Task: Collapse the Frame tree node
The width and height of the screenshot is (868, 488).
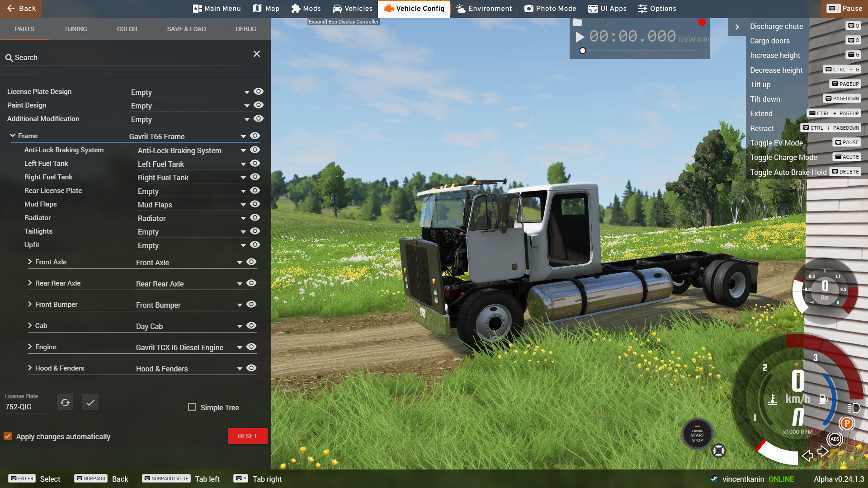Action: click(x=13, y=136)
